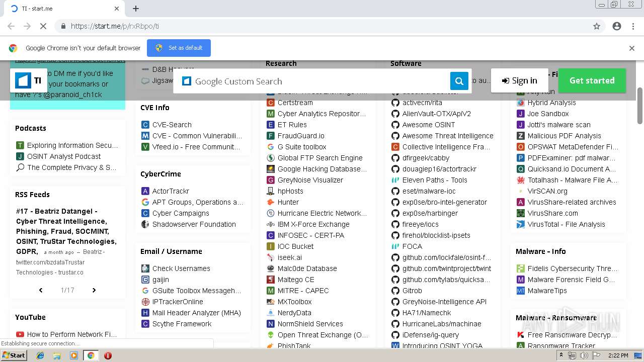Open the Vfeed.io Free Community link

coord(196,147)
